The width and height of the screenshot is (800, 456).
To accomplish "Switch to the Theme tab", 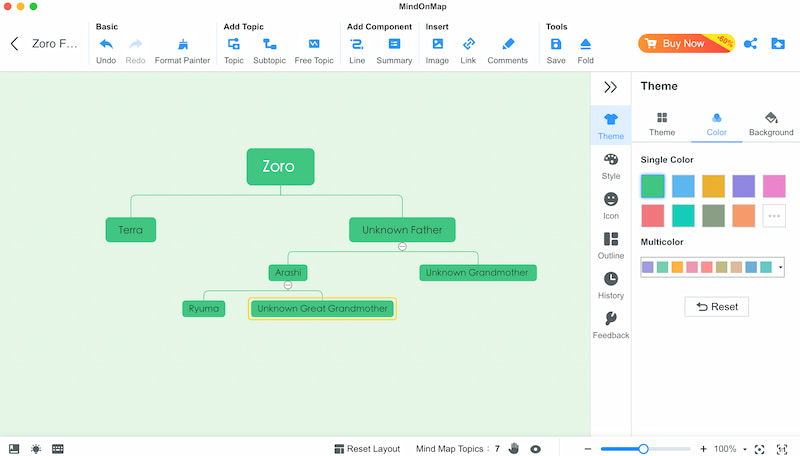I will [662, 124].
